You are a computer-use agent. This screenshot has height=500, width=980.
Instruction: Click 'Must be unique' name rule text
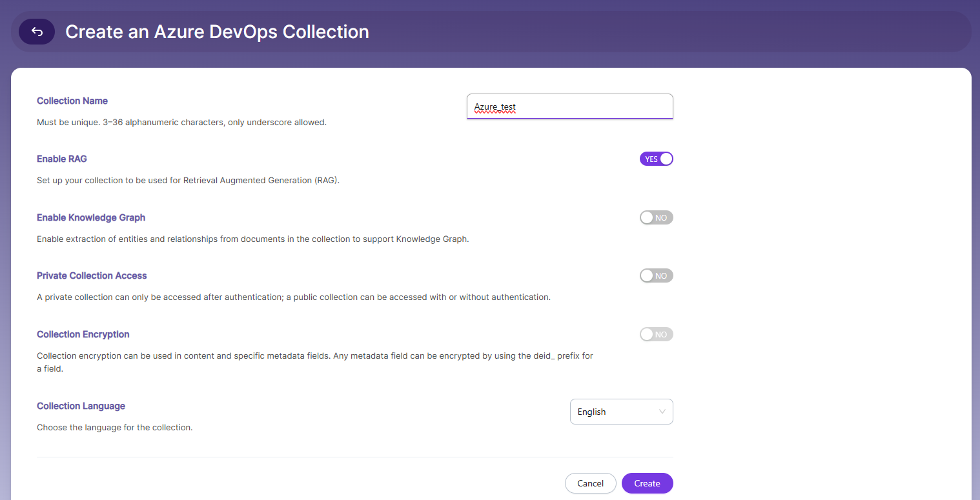point(181,122)
